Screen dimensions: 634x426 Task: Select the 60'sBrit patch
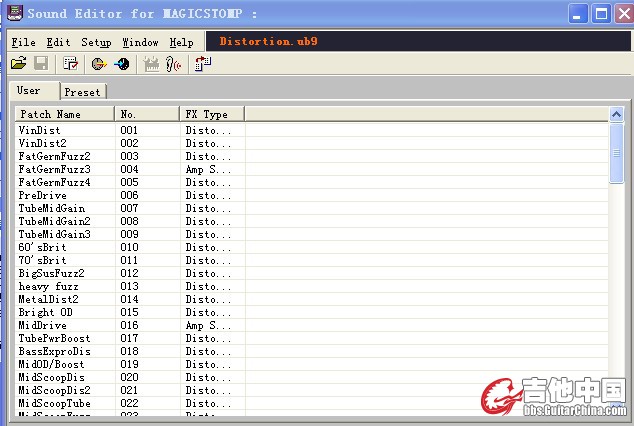pos(42,247)
